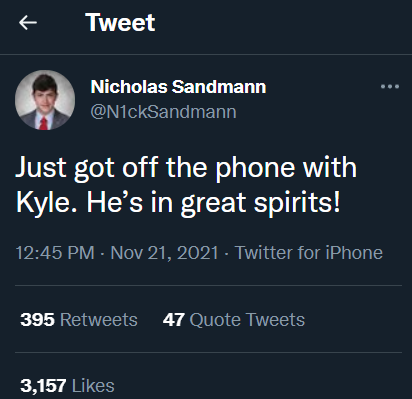Open Nicholas Sandmann's profile picture
The width and height of the screenshot is (412, 399).
click(x=45, y=100)
